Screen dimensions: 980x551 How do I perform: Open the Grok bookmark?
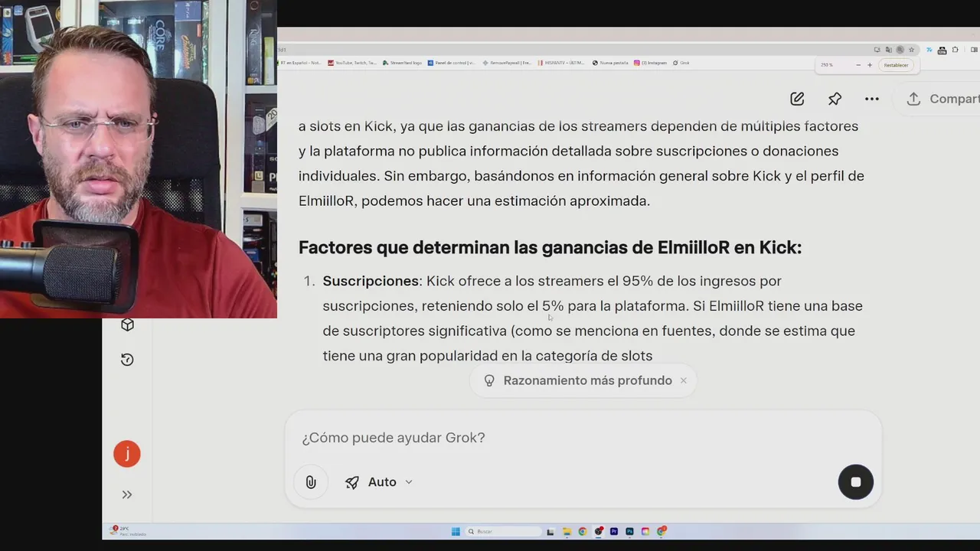681,63
